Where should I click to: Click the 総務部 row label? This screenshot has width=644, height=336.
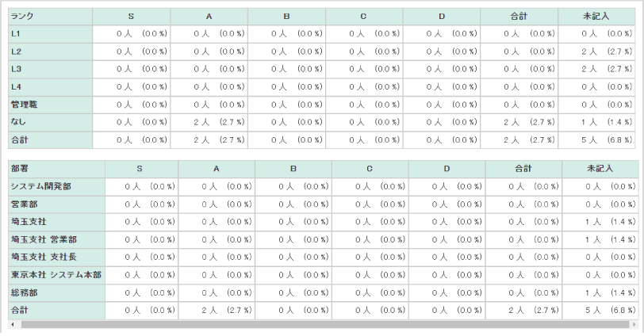[x=56, y=293]
